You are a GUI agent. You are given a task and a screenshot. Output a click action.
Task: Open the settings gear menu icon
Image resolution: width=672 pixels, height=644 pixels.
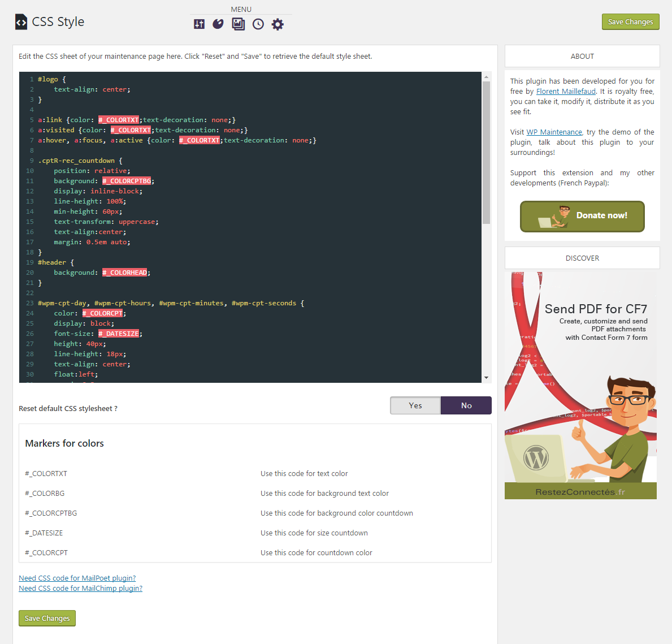278,24
